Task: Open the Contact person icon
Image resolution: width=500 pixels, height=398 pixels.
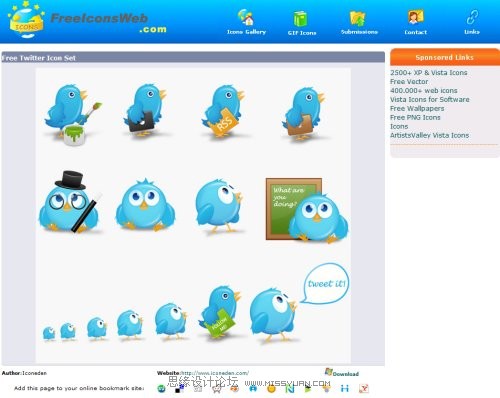Action: pyautogui.click(x=415, y=17)
